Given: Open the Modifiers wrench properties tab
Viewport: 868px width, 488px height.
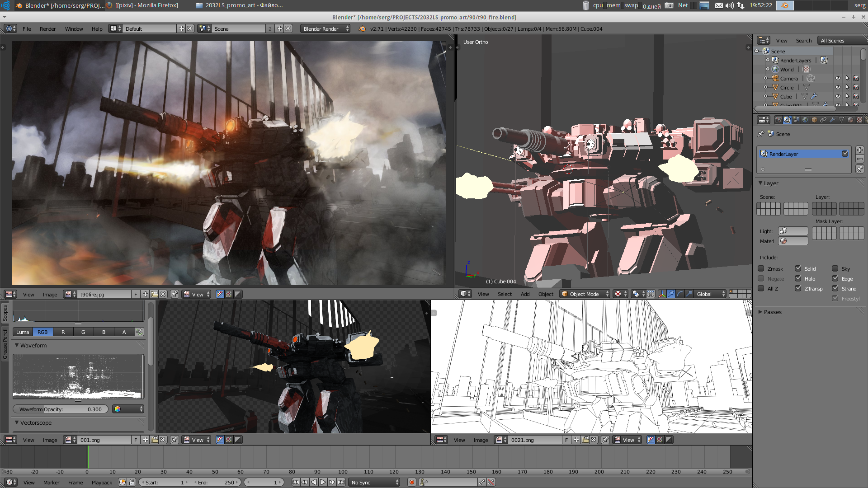Looking at the screenshot, I should pos(832,120).
